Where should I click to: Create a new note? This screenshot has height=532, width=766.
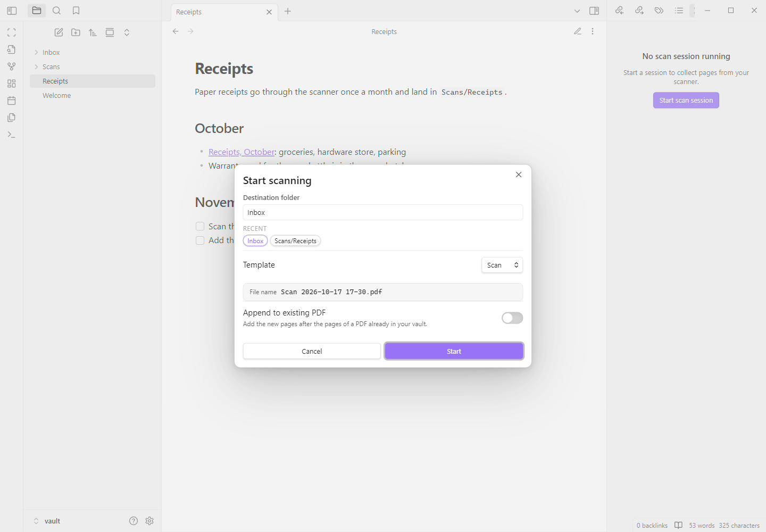[59, 32]
